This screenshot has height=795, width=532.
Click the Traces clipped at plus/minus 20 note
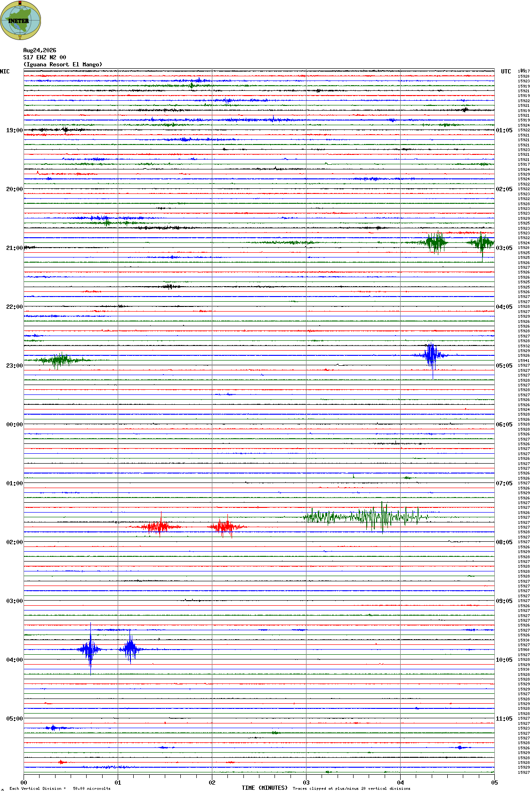tap(351, 788)
